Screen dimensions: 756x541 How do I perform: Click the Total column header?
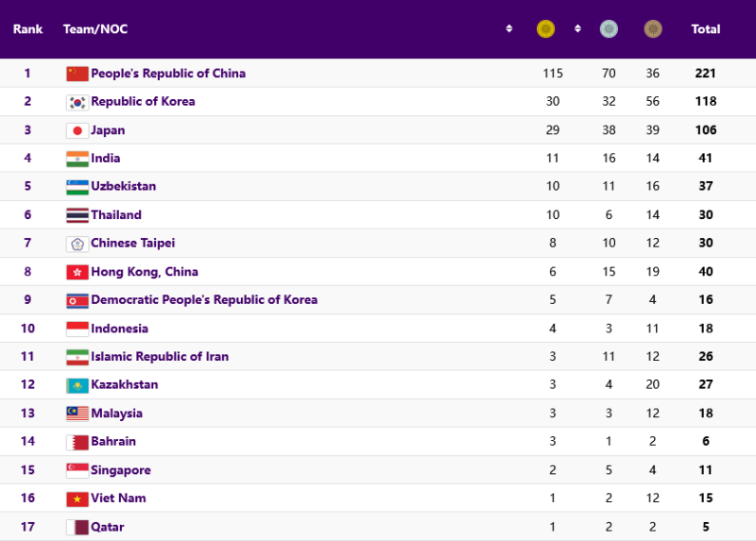(705, 29)
